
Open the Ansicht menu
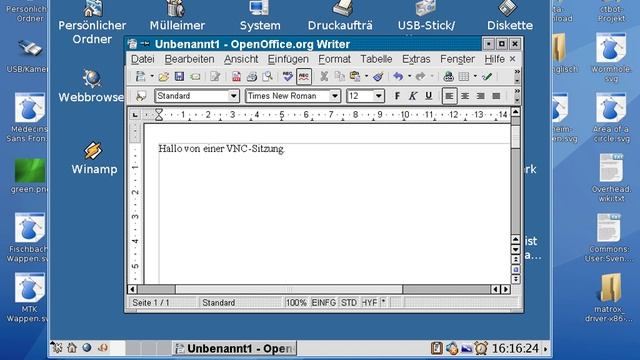241,59
